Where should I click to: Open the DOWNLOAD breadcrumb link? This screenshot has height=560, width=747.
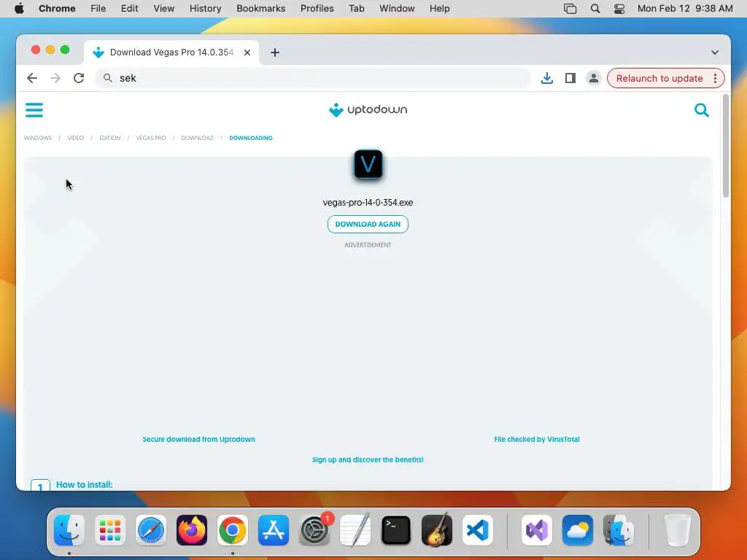pos(197,138)
